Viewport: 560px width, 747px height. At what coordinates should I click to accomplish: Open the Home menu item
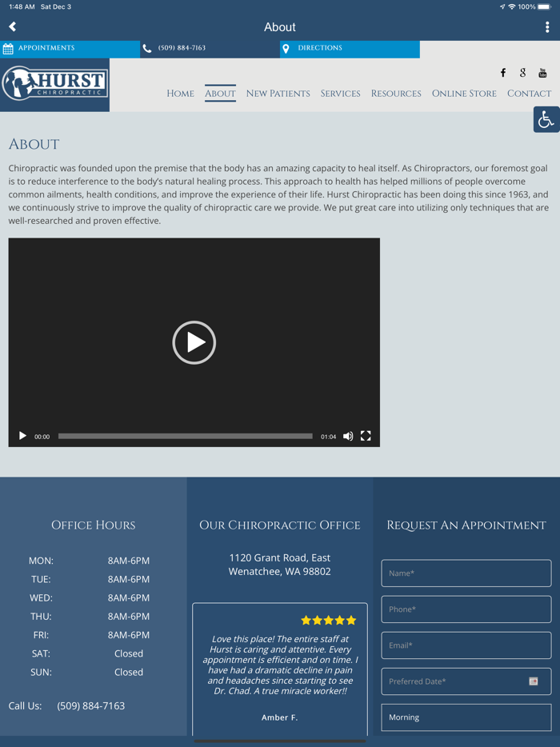[x=180, y=94]
